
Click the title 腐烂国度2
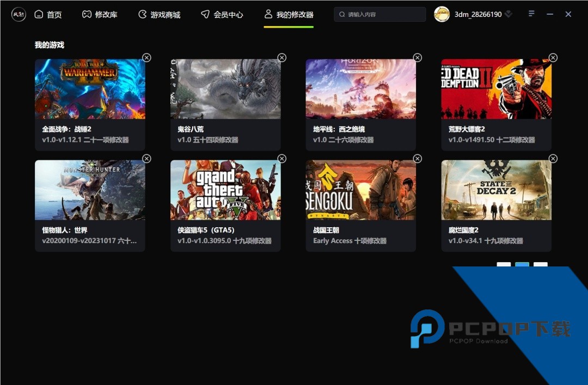coord(463,231)
